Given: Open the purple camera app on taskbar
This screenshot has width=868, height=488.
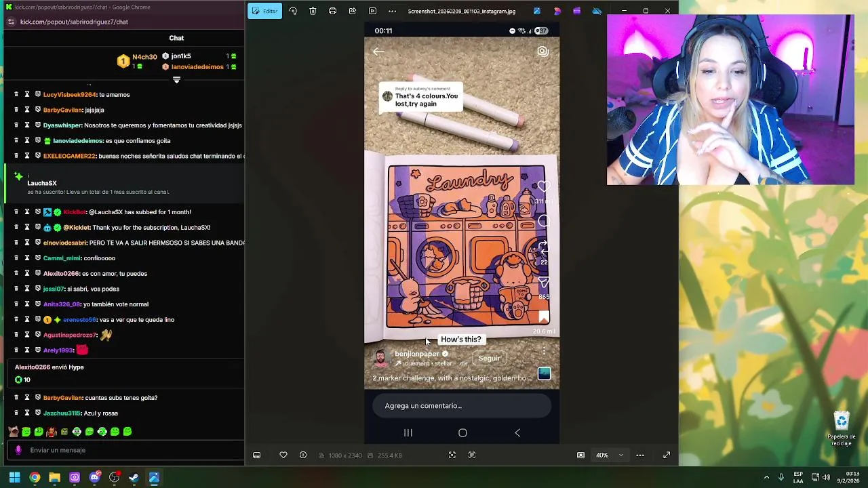Looking at the screenshot, I should [x=75, y=478].
